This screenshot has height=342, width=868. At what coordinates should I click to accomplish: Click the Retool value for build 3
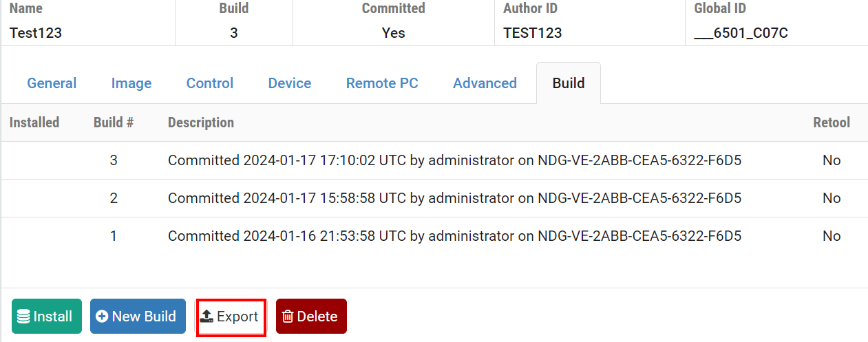point(832,160)
